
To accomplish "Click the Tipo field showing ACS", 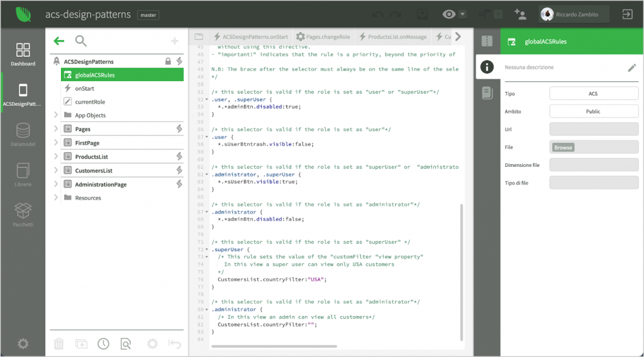I will [594, 93].
